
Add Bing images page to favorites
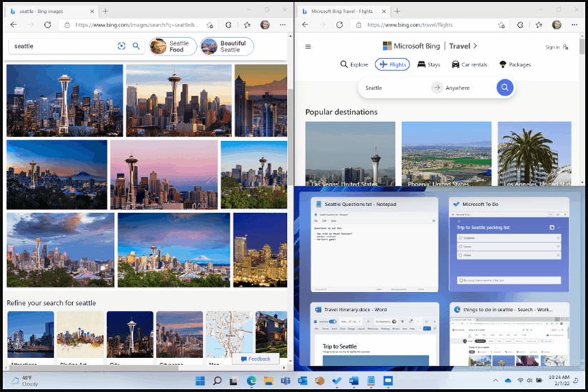click(210, 25)
